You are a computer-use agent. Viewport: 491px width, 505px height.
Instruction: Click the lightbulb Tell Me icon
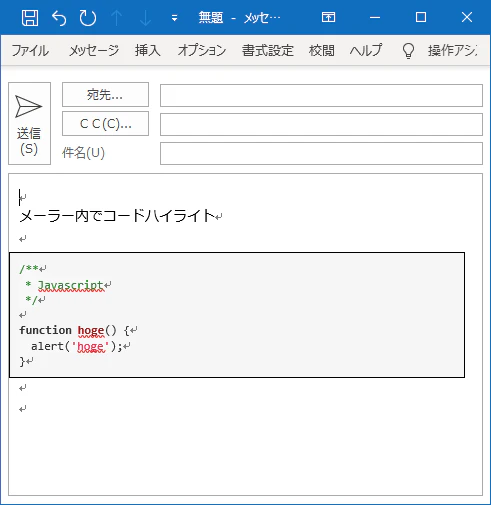pos(408,51)
